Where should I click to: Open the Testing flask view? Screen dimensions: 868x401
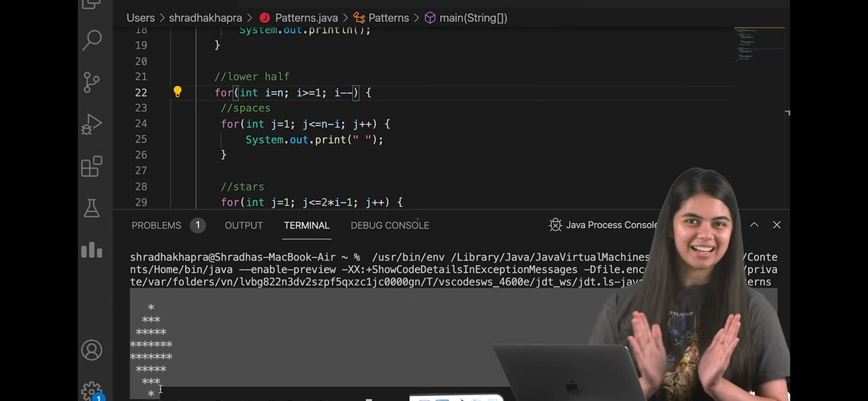point(92,208)
